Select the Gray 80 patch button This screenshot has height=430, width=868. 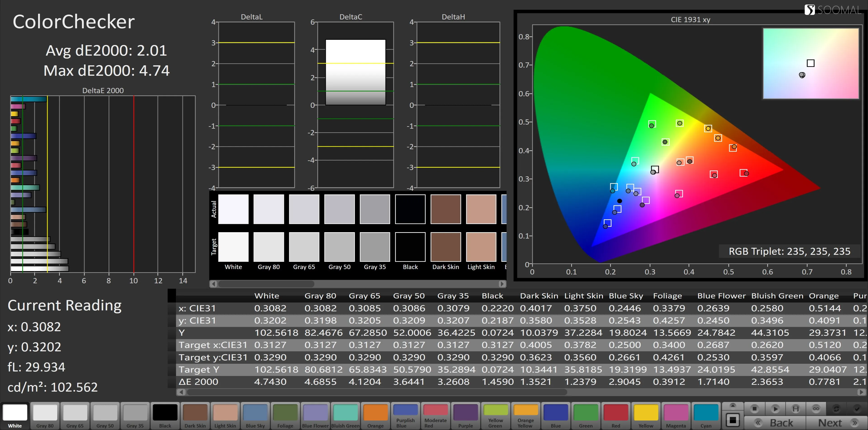coord(45,416)
